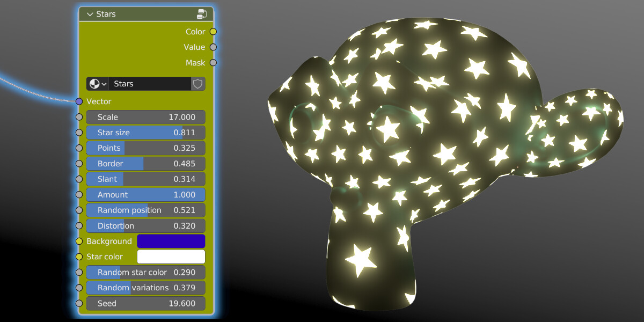Image resolution: width=644 pixels, height=322 pixels.
Task: Click the Slant slider
Action: [146, 179]
